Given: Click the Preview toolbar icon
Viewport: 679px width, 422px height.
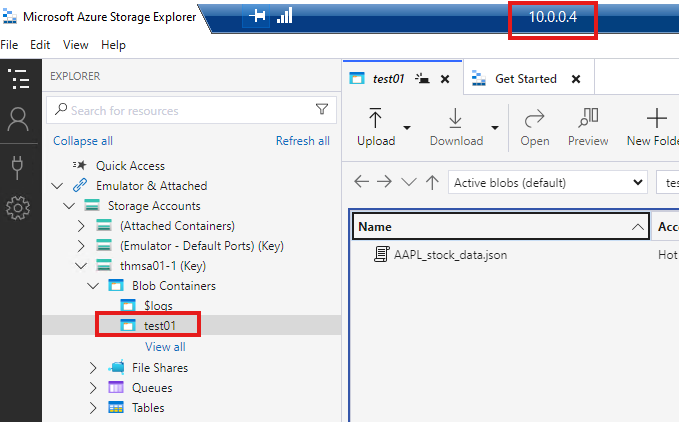Looking at the screenshot, I should [588, 118].
